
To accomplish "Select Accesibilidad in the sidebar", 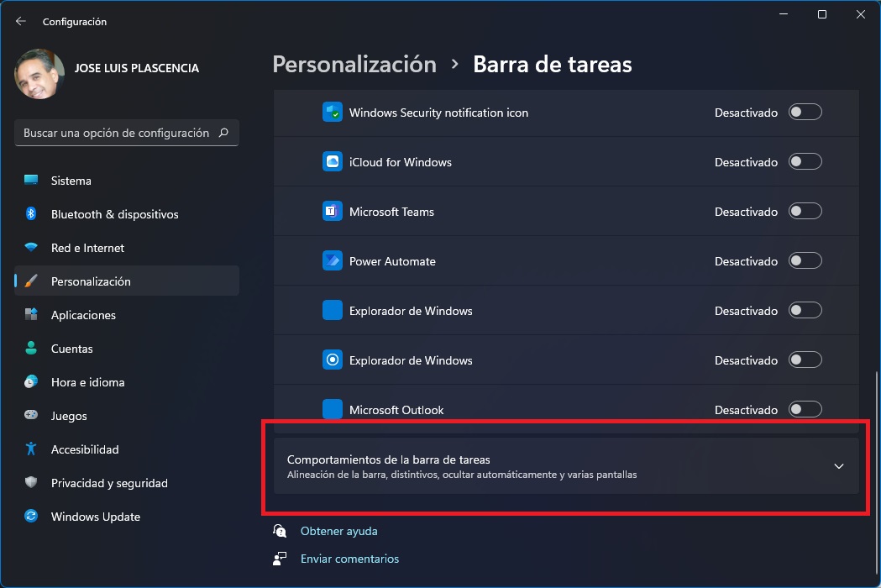I will tap(86, 449).
